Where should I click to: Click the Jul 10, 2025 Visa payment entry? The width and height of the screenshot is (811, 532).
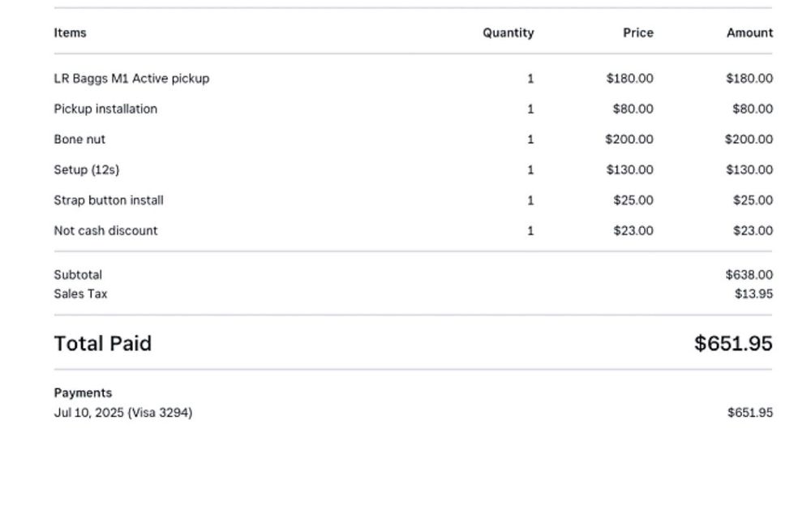[122, 413]
